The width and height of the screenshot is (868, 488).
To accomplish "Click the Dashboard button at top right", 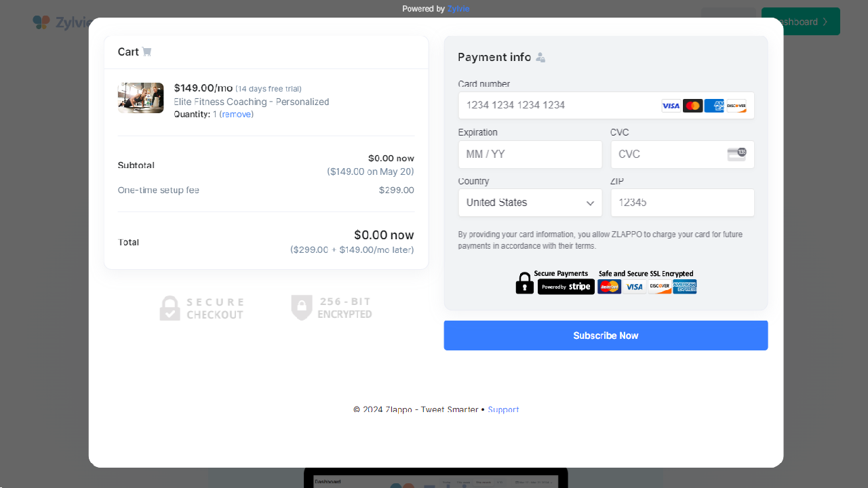I will tap(801, 21).
